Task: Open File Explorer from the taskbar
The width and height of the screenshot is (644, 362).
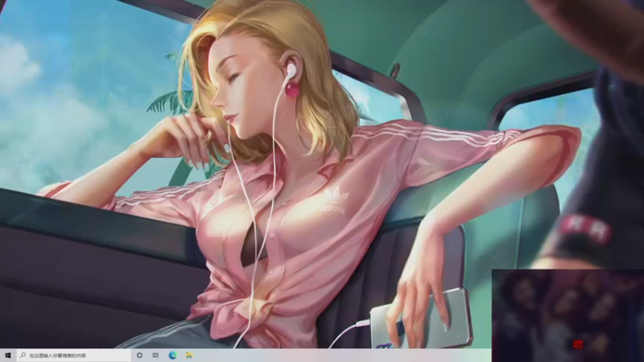Action: coord(189,356)
